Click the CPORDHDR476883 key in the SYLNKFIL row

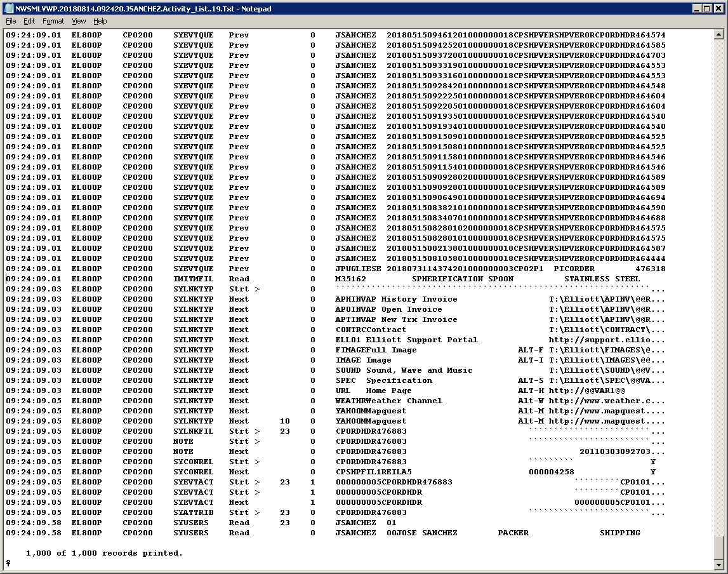[x=371, y=431]
